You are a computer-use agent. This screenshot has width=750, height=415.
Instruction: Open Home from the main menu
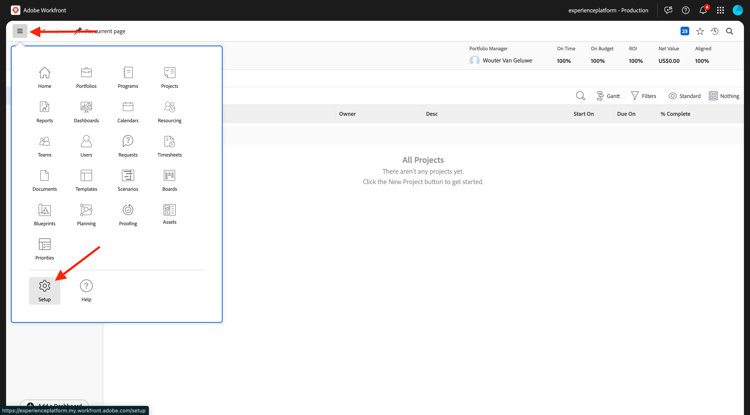44,77
